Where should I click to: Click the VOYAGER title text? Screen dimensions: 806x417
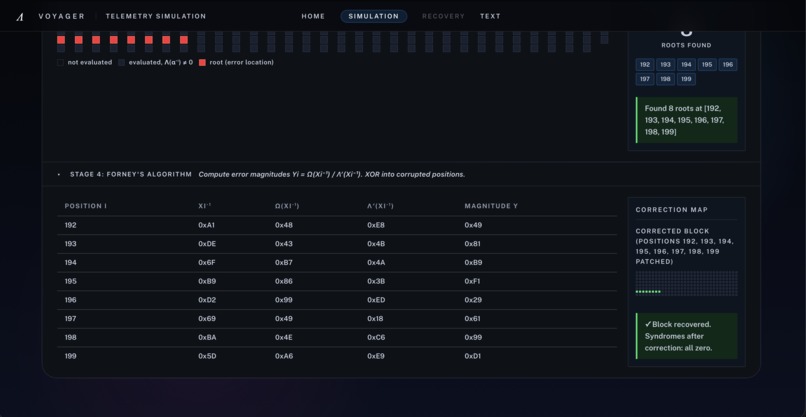(62, 16)
